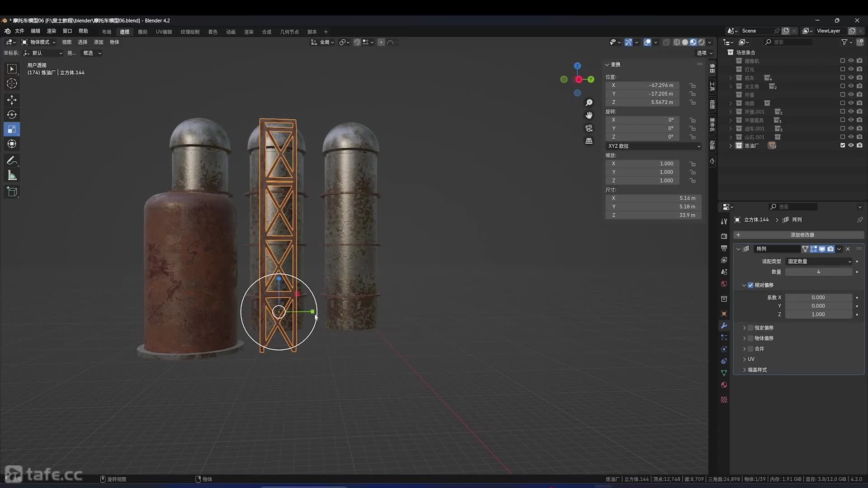Toggle render camera icon for 地面 collection
868x488 pixels.
[859, 103]
